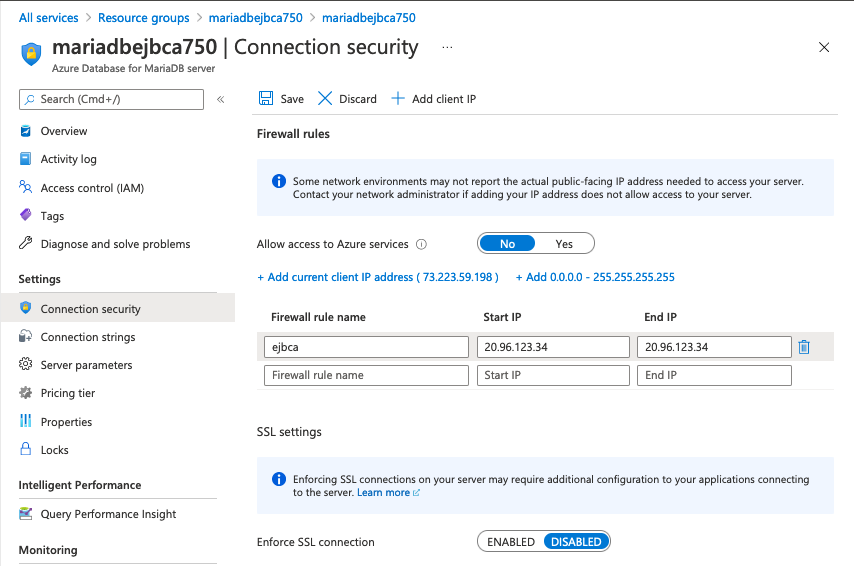Image resolution: width=854 pixels, height=566 pixels.
Task: Select DISABLED for Enforce SSL connection
Action: pos(576,542)
